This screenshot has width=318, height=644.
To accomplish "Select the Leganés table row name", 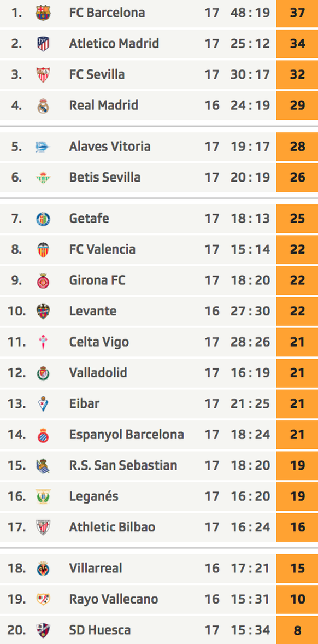I will (x=93, y=496).
